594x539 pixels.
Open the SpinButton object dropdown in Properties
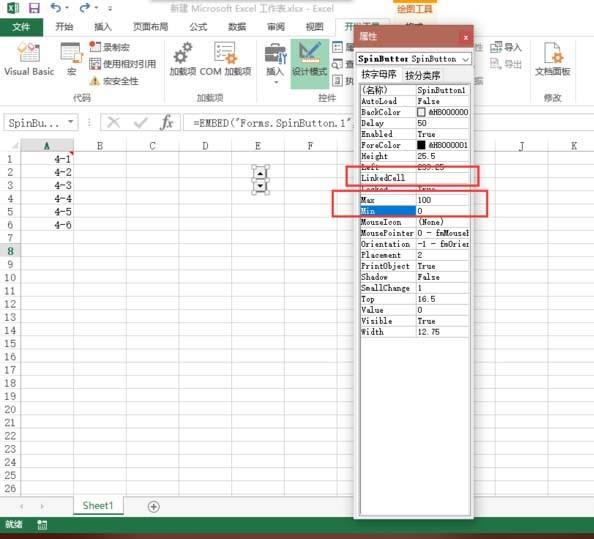[466, 59]
